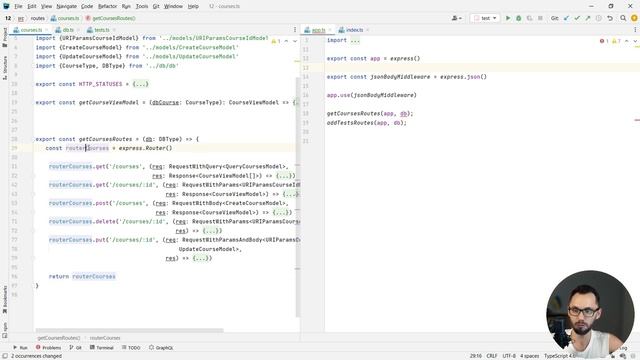Click the left editor vertical scrollbar

[x=298, y=196]
